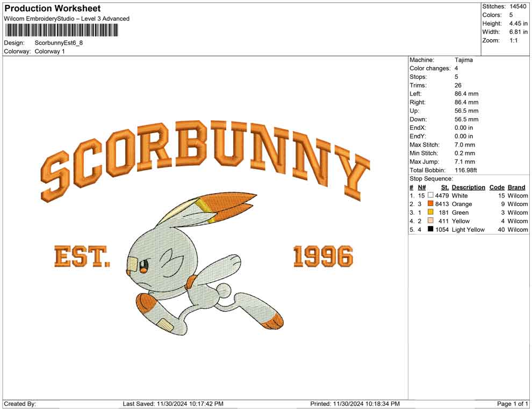The width and height of the screenshot is (532, 409).
Task: Click the 'St.' column header
Action: click(445, 187)
